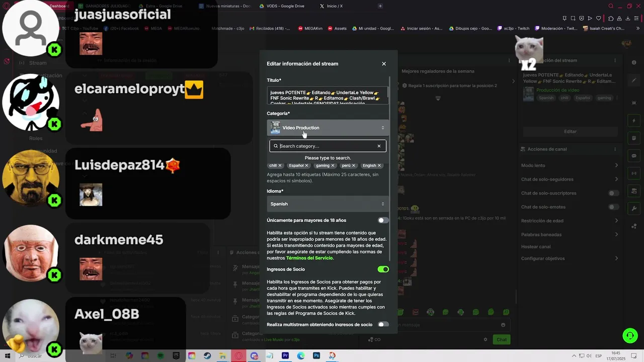Switch to Inicio / X tab
The height and width of the screenshot is (362, 644).
[335, 6]
